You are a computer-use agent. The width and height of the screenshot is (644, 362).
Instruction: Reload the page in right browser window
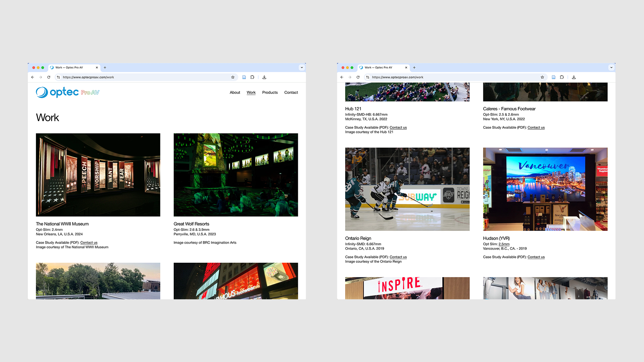358,77
